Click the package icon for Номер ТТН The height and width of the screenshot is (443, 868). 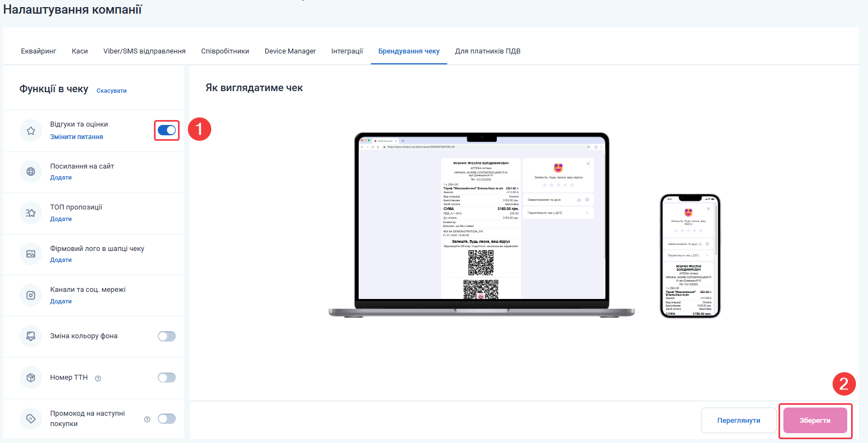31,378
